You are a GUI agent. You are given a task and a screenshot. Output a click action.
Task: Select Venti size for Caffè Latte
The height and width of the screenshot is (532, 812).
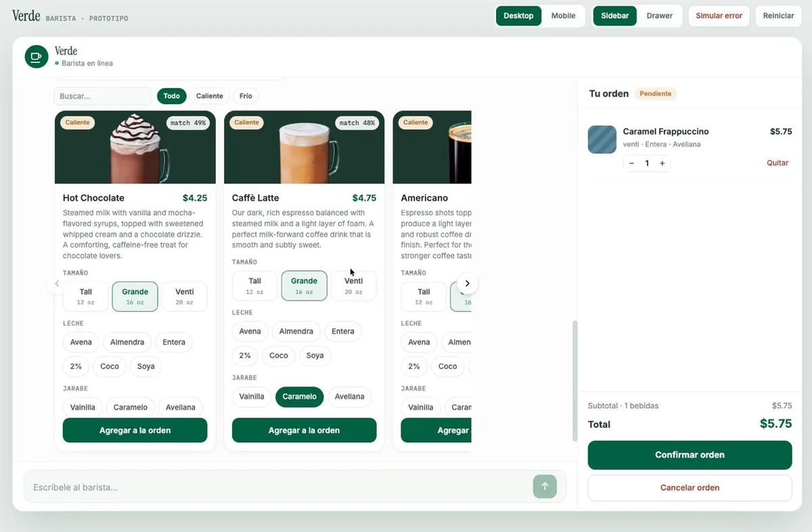[x=353, y=286]
